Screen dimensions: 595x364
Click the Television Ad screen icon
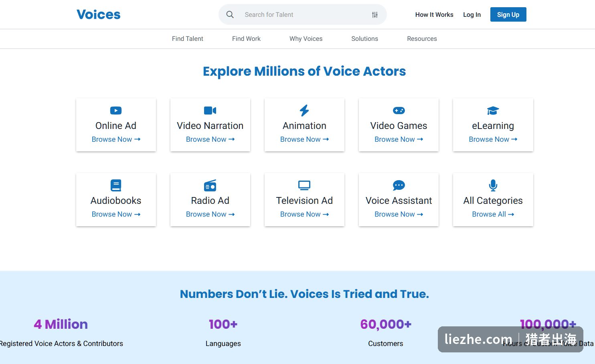coord(304,185)
